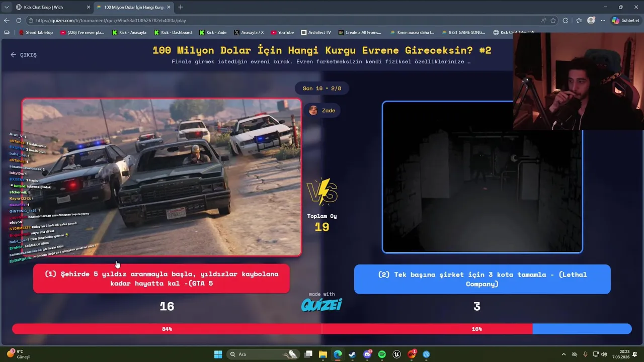Reload the quizei page
This screenshot has height=362, width=644.
(19, 21)
